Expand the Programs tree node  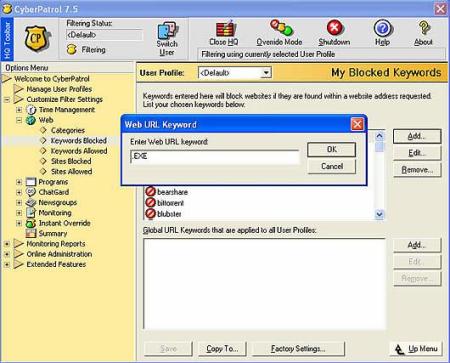tap(19, 182)
